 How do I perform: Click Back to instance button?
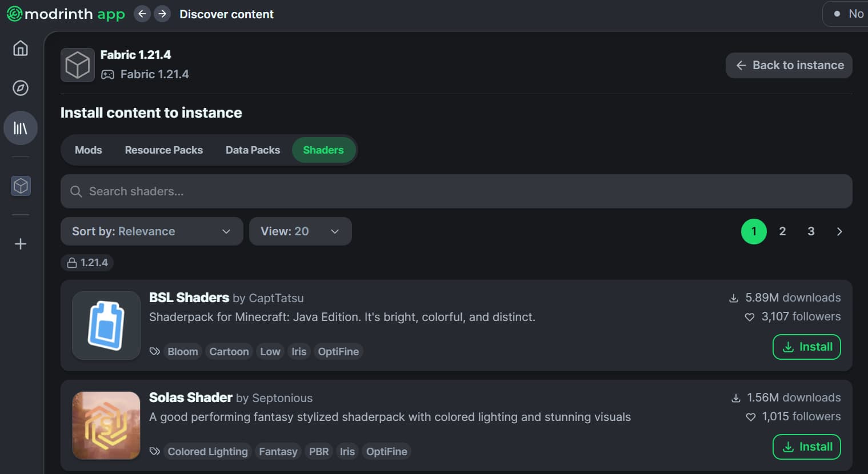[789, 65]
